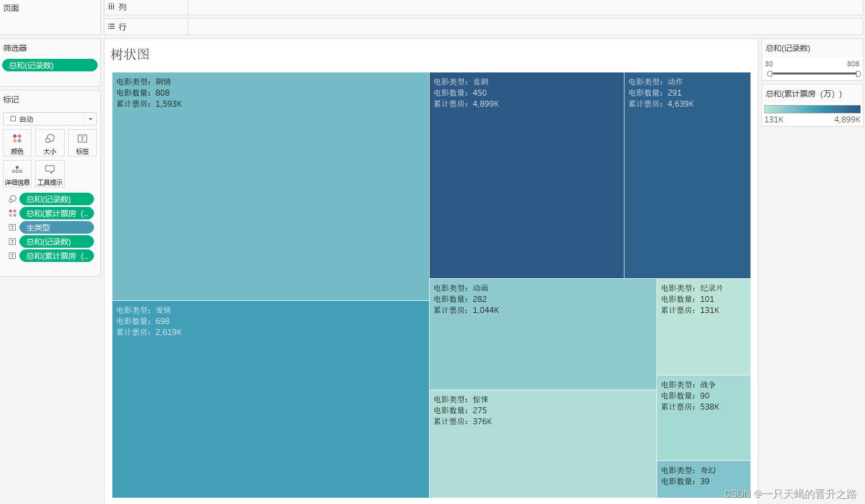Click legend minimum label 131K
865x504 pixels.
(774, 120)
